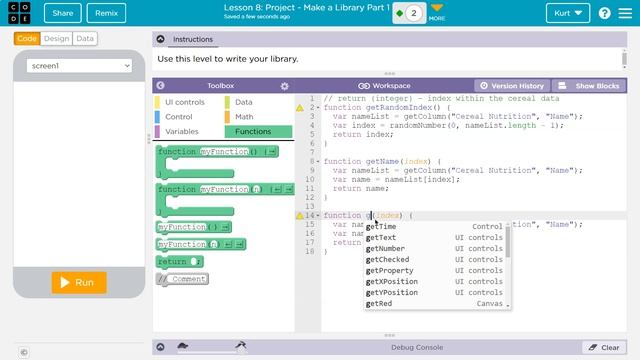Select Functions toolbox category
The image size is (640, 360).
[x=258, y=131]
